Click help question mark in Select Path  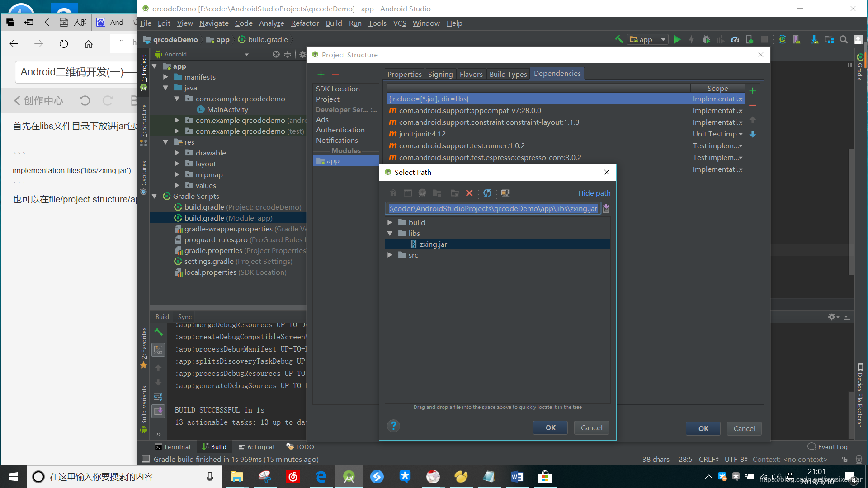pyautogui.click(x=393, y=426)
